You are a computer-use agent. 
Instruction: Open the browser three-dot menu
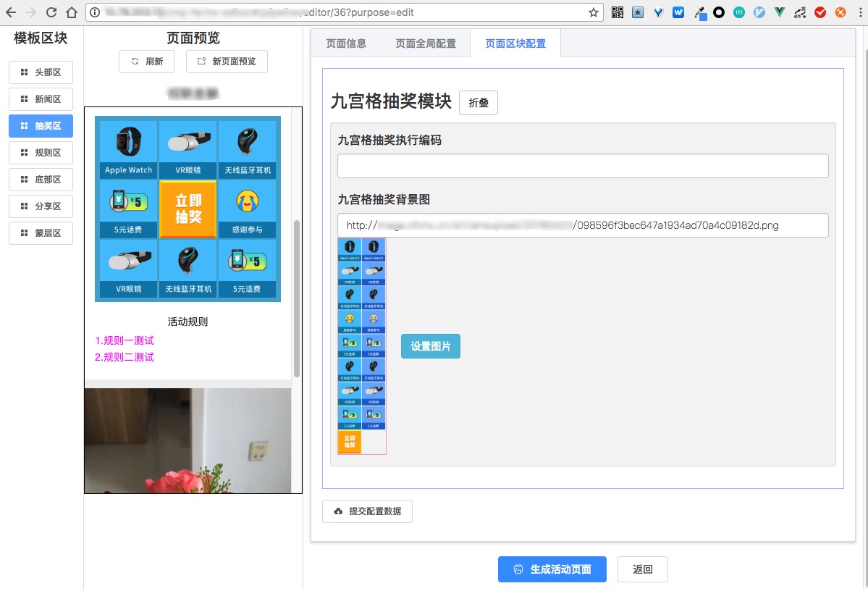[x=860, y=12]
